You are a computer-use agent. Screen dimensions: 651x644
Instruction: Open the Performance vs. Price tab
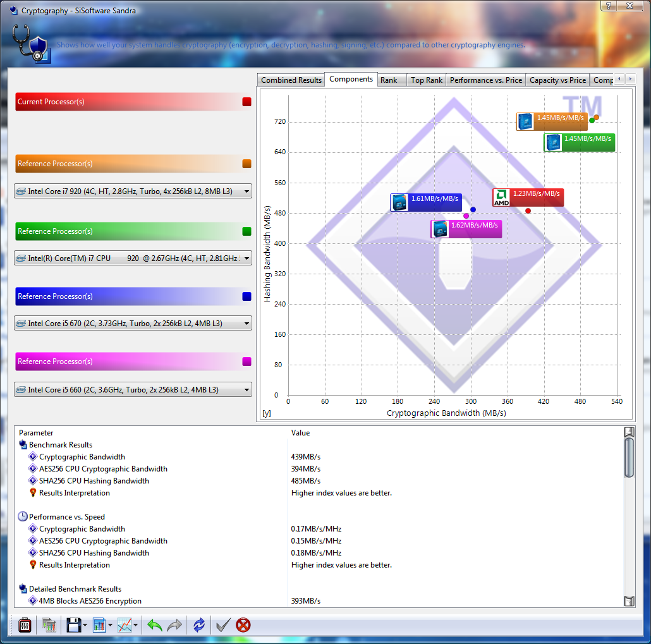[485, 80]
